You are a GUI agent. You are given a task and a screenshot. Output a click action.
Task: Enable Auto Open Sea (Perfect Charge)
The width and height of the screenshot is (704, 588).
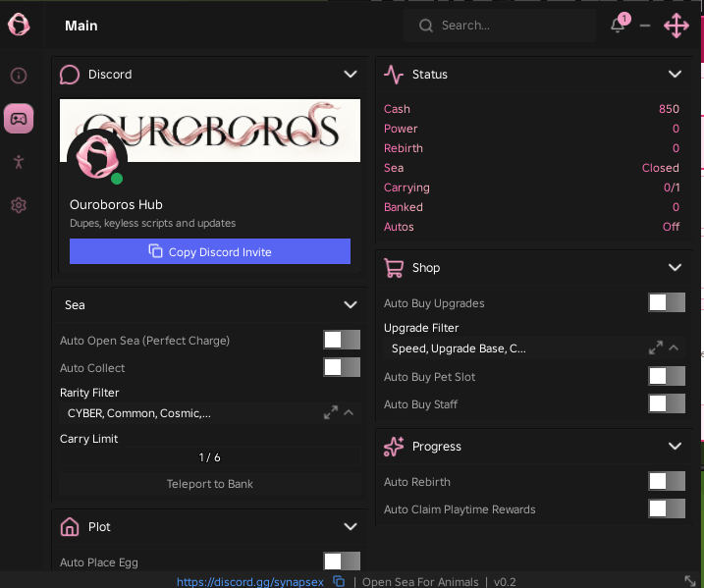342,340
